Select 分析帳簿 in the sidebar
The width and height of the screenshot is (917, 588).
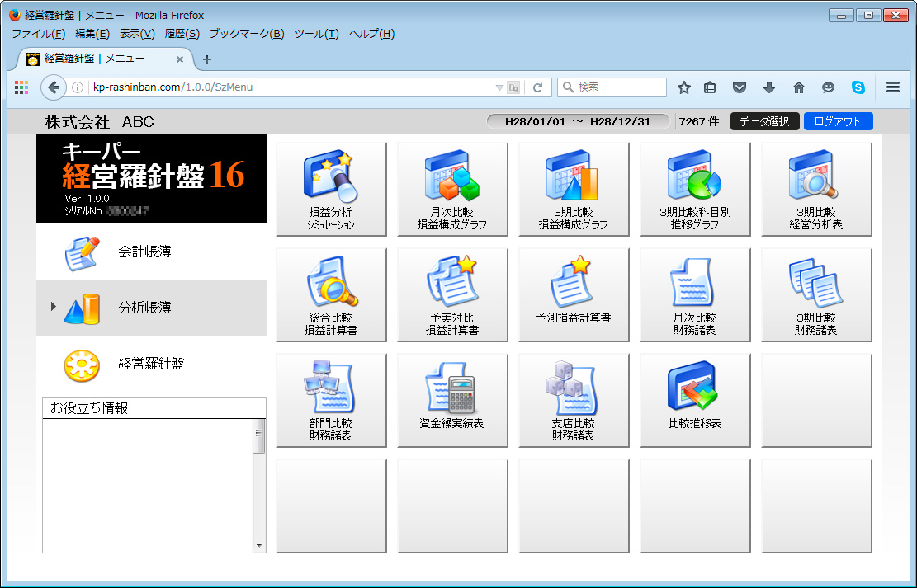pyautogui.click(x=152, y=308)
